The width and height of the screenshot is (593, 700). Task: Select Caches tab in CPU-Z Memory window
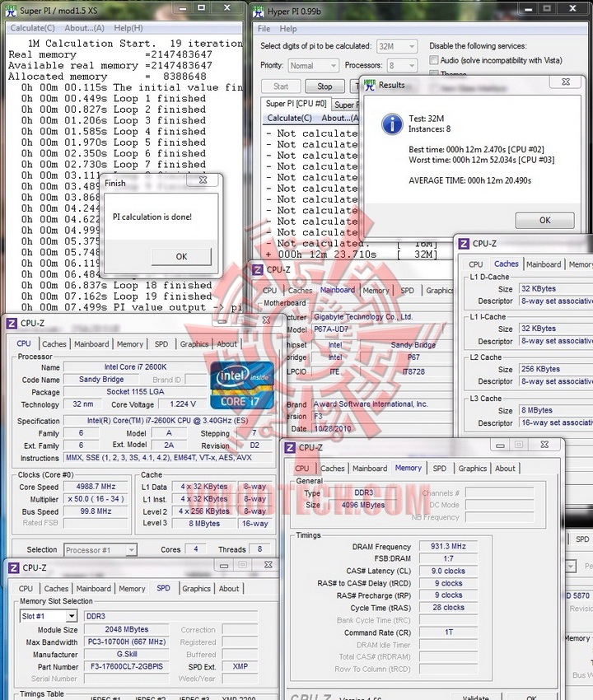coord(333,469)
